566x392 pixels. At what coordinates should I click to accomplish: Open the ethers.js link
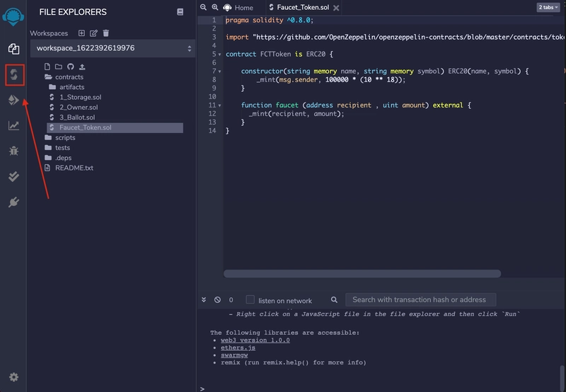click(238, 347)
